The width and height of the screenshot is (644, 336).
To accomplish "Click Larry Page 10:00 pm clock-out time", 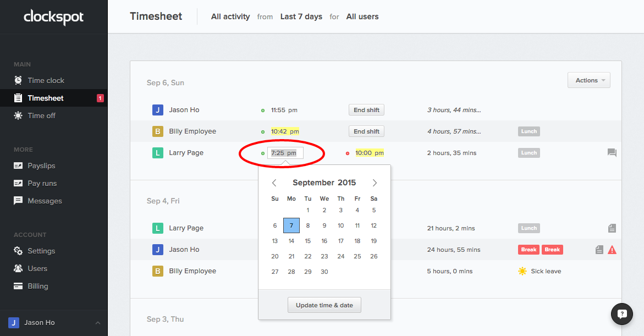I will [x=369, y=153].
